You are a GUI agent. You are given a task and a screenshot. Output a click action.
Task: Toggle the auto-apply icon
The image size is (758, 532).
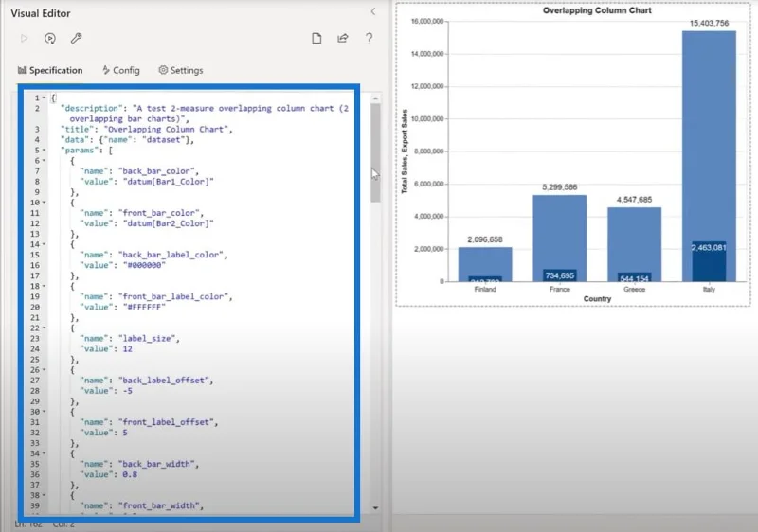[50, 38]
